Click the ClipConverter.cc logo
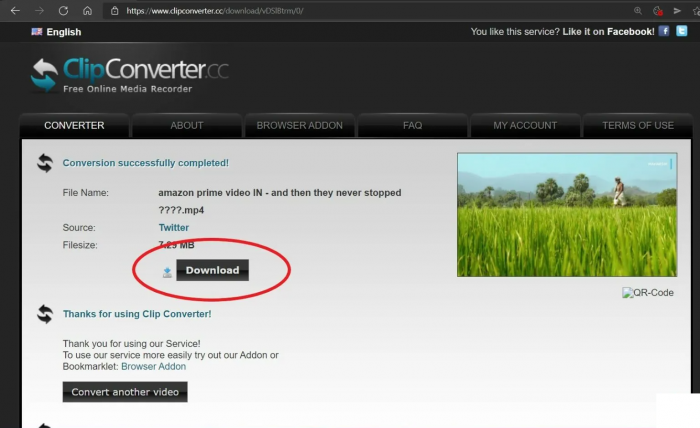The width and height of the screenshot is (700, 428). click(129, 75)
